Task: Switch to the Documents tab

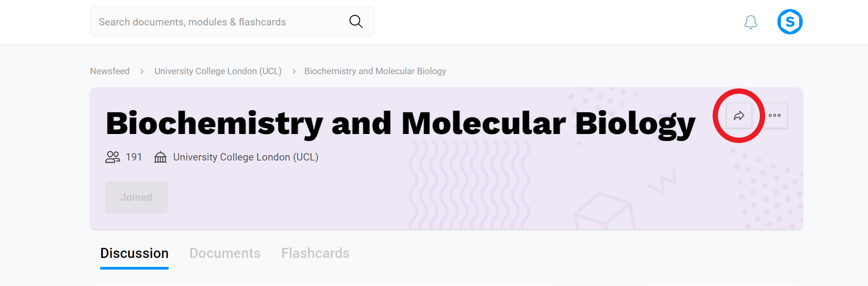Action: pos(225,253)
